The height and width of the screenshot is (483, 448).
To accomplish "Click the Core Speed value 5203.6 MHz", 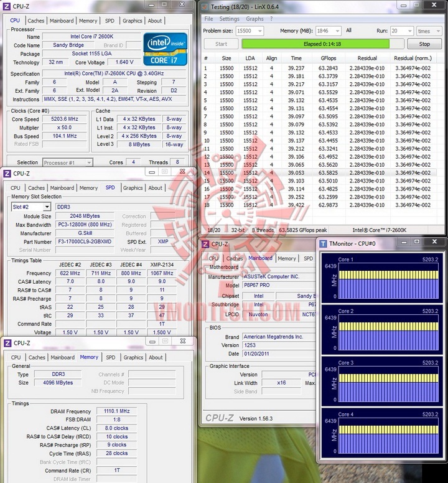I will [x=65, y=119].
